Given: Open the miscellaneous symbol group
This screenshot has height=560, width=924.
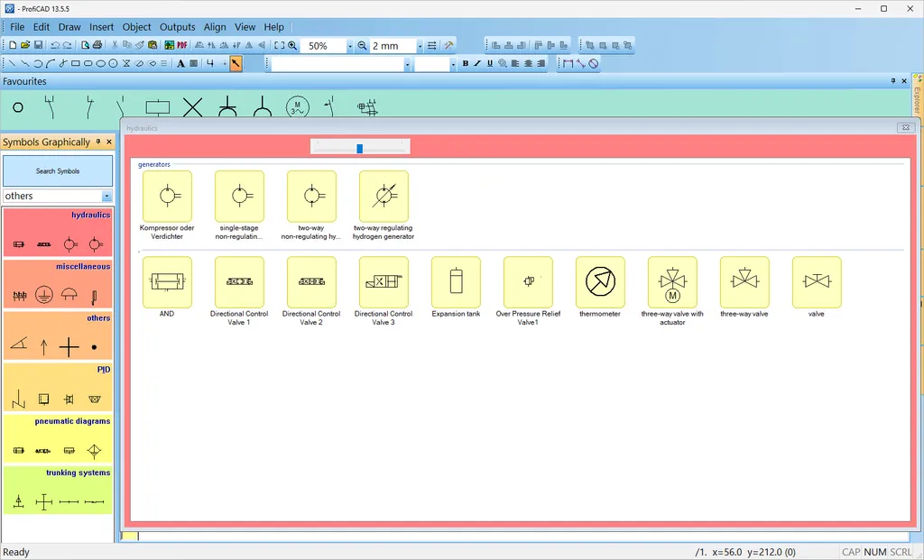Looking at the screenshot, I should (58, 284).
